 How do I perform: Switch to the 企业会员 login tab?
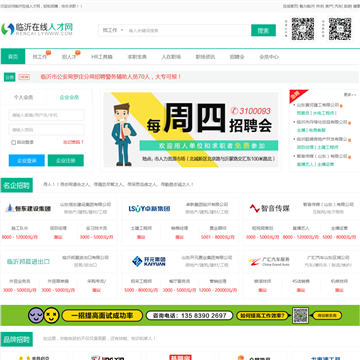pos(69,97)
